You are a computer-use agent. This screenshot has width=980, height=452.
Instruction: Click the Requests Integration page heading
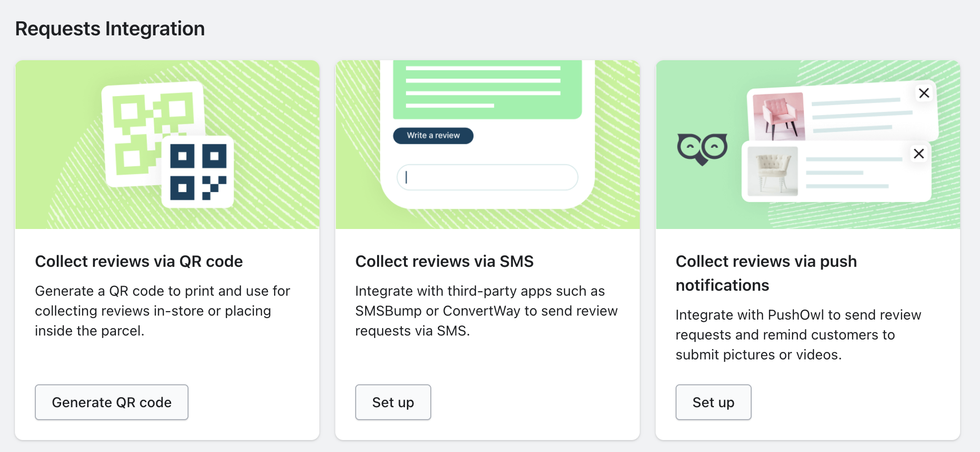pos(110,28)
